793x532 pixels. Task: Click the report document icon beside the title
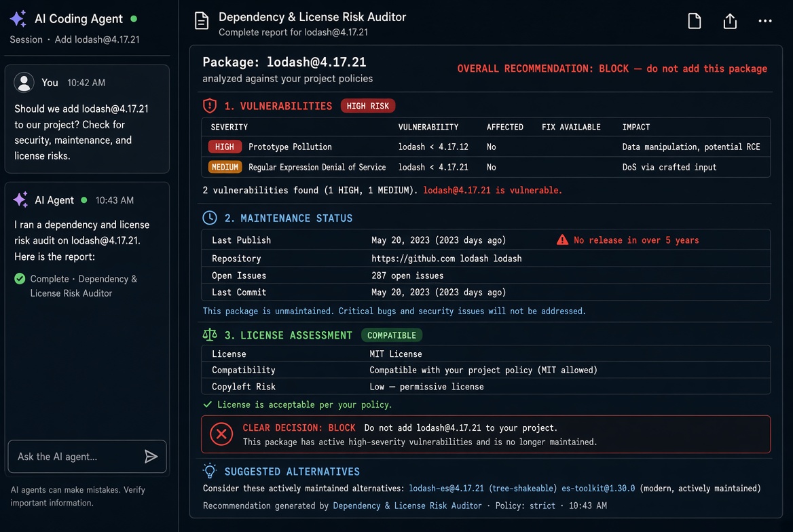(x=201, y=21)
